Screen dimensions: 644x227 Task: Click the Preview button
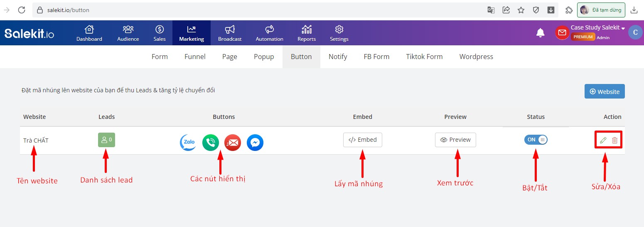pyautogui.click(x=455, y=140)
